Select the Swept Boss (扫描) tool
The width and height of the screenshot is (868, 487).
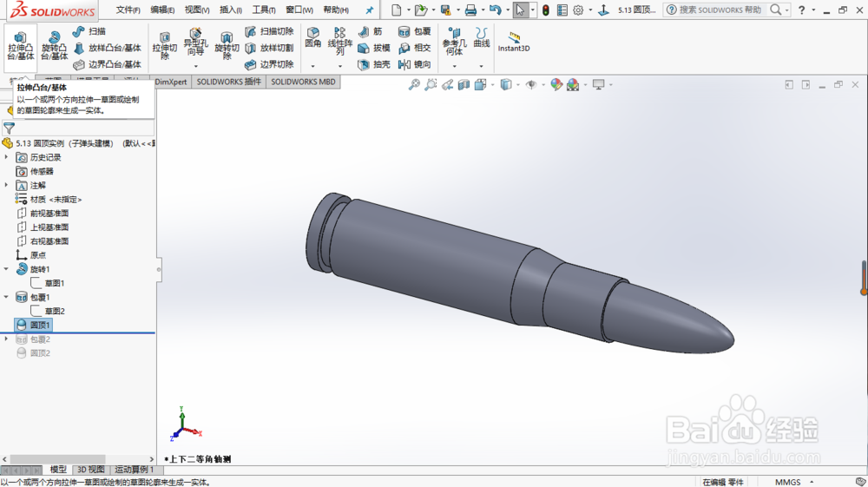tap(89, 31)
